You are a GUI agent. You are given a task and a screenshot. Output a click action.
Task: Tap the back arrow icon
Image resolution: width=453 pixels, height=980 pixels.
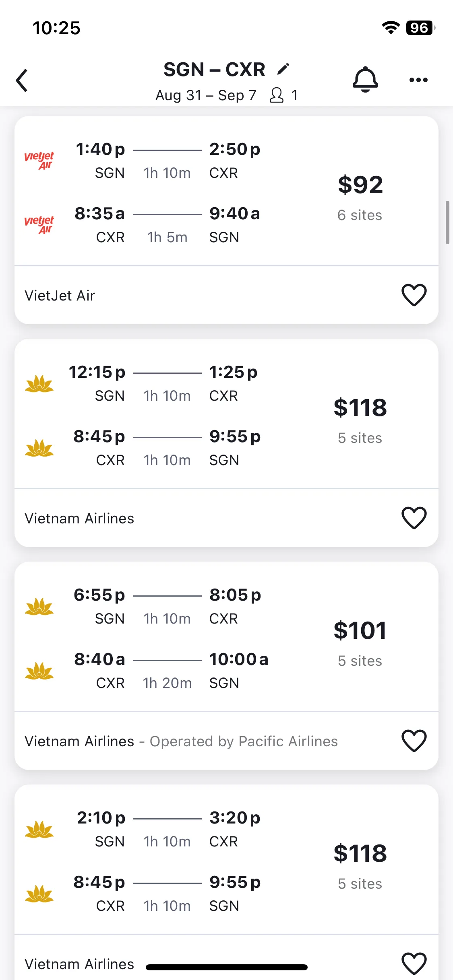pos(22,80)
